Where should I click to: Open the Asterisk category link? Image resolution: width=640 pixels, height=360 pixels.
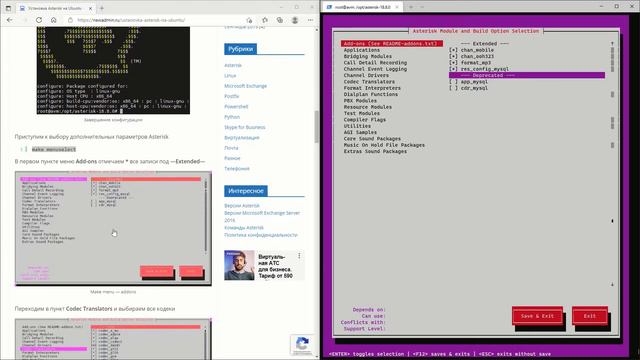(233, 65)
